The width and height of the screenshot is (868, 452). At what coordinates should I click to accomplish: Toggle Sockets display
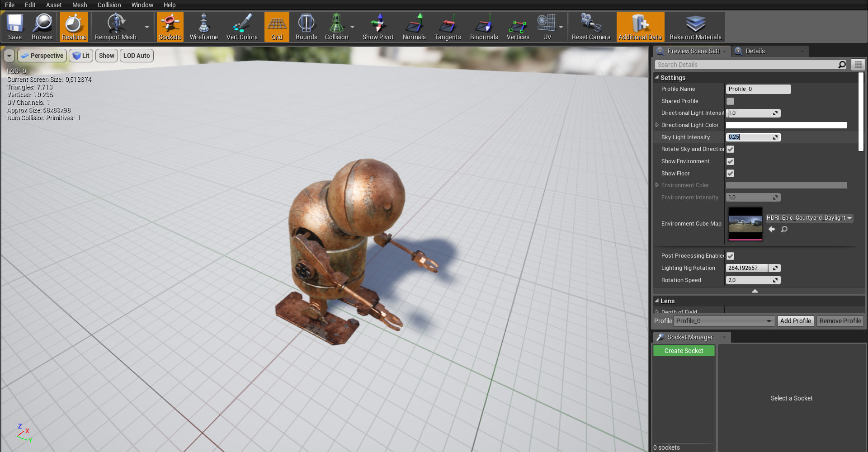170,27
